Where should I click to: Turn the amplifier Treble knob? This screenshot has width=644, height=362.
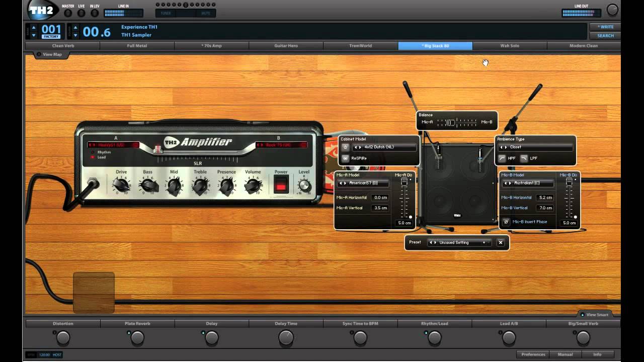200,186
